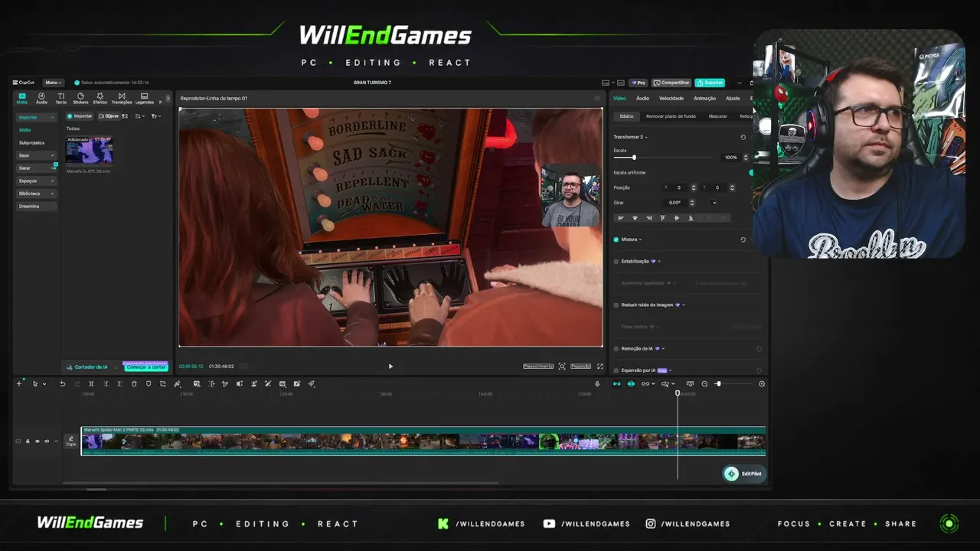Click the zoom out timeline magnifier icon

[x=704, y=383]
